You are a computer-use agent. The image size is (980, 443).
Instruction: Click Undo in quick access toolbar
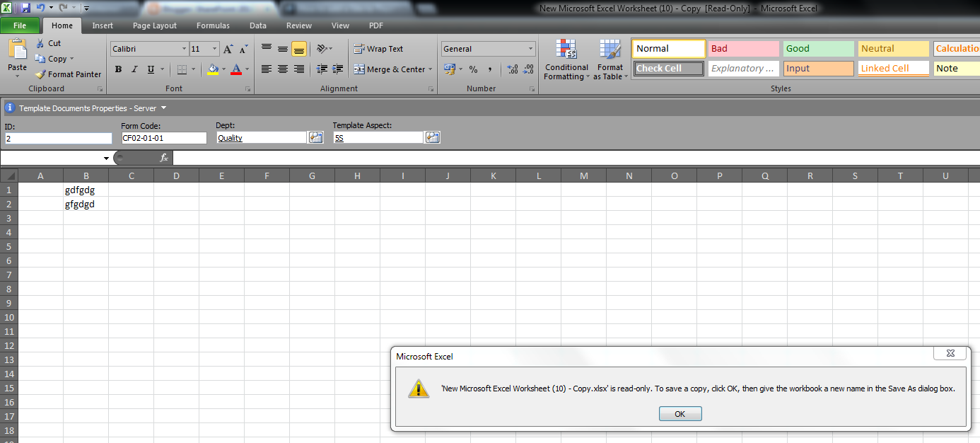[41, 8]
